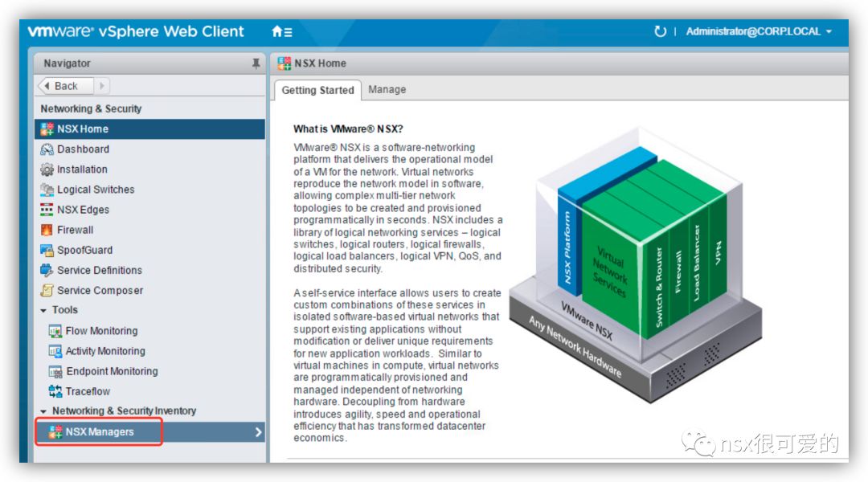Click the Dashboard gauge icon

click(x=47, y=149)
